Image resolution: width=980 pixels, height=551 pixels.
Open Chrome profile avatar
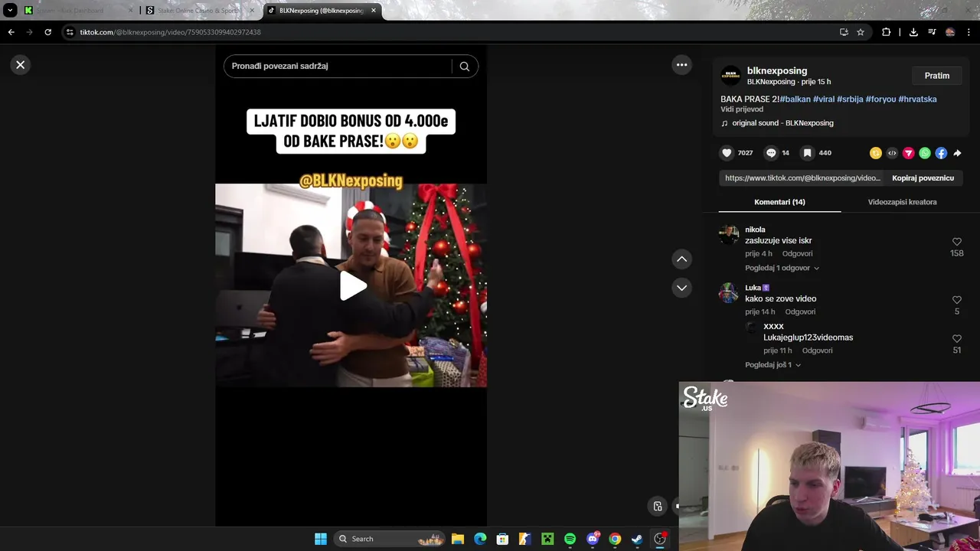point(950,32)
